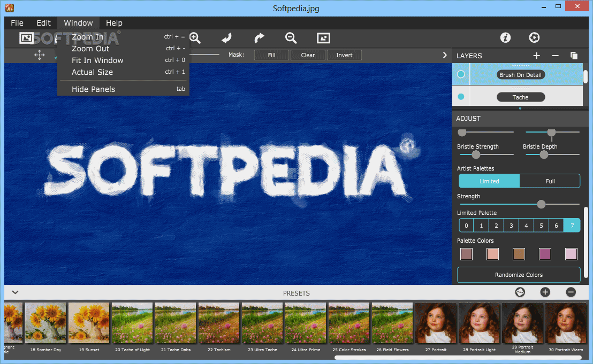Apply the 18 Somber Day preset
The width and height of the screenshot is (593, 364).
(45, 323)
